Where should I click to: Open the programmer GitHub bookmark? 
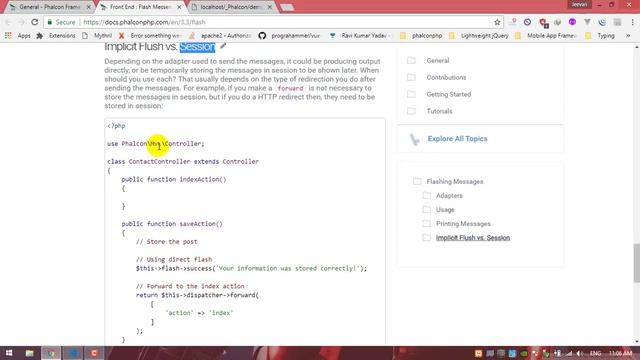tap(289, 36)
